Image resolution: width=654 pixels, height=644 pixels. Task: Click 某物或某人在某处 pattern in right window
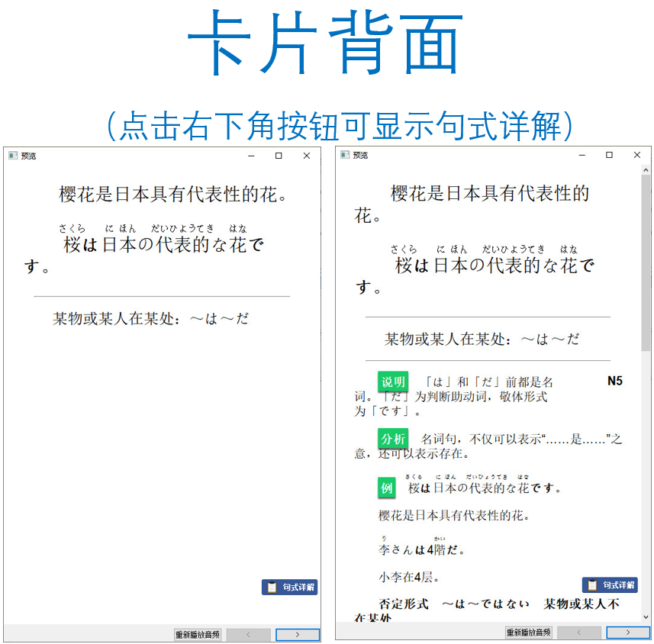(482, 339)
